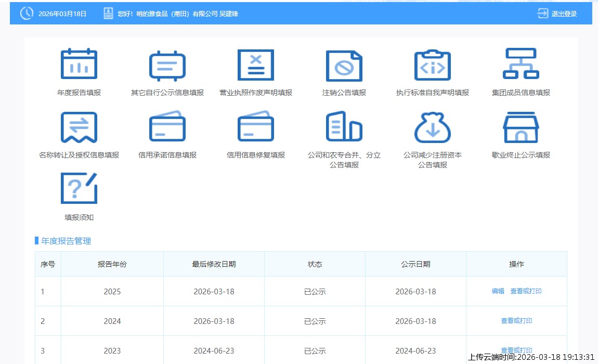Screen dimensions: 598x364
Task: Select the 歇业终止公示填报 shop icon
Action: tap(521, 127)
